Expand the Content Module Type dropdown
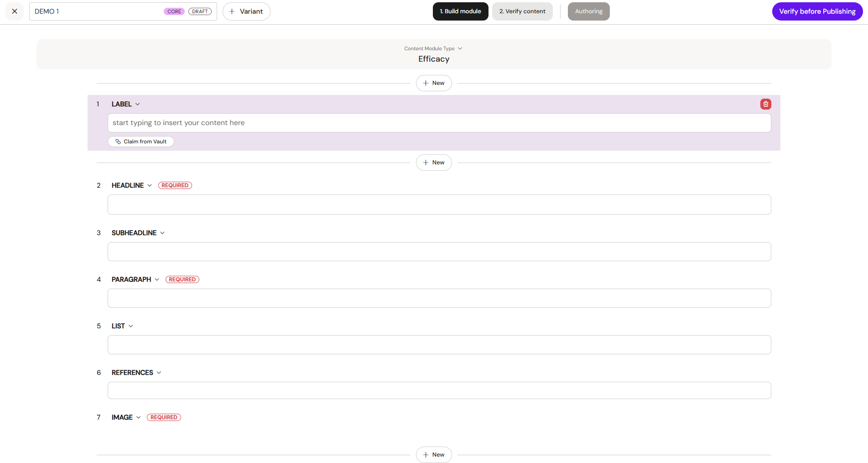The width and height of the screenshot is (868, 463). point(433,48)
